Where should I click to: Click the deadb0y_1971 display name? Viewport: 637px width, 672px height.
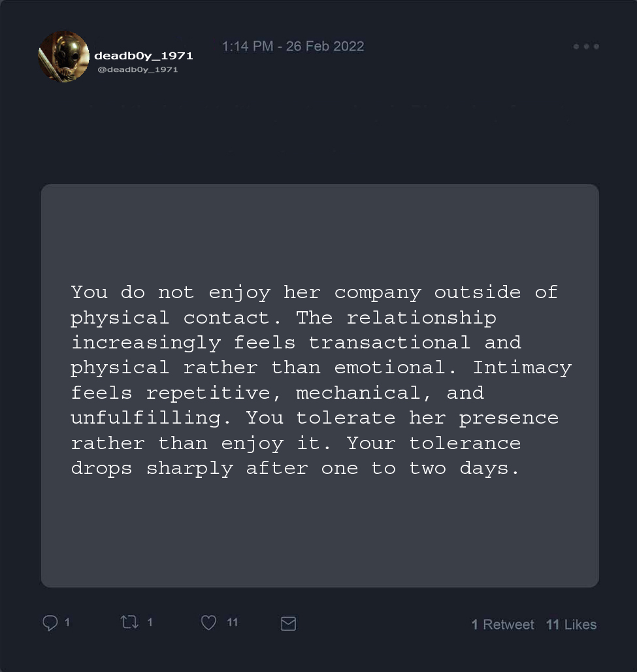[x=144, y=56]
